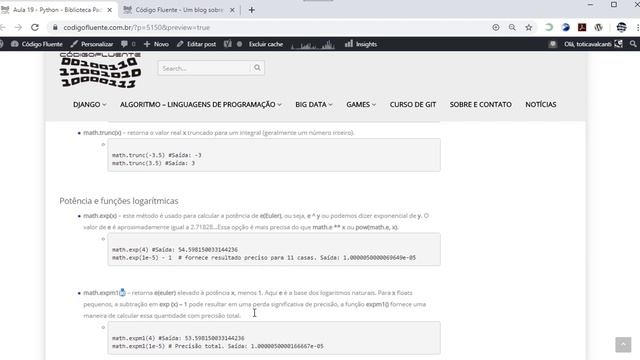Open the site stats graph in admin bar
Image resolution: width=640 pixels, height=360 pixels.
click(313, 44)
